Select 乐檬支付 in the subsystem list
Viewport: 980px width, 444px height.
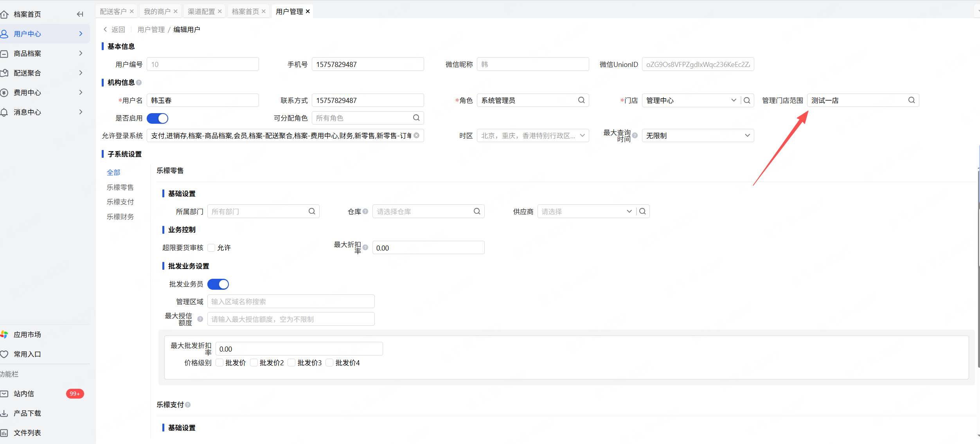click(120, 202)
